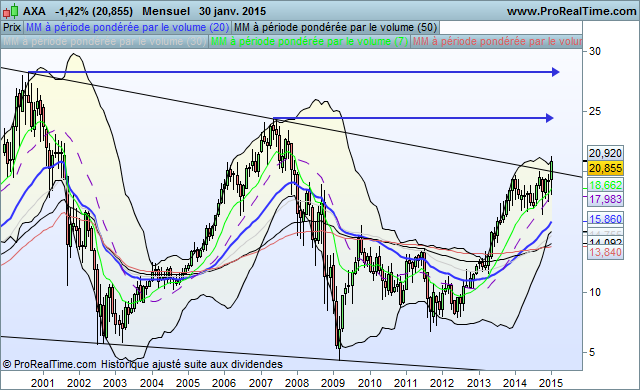Click the 2003 year on the time axis
This screenshot has width=640, height=390.
(x=115, y=383)
